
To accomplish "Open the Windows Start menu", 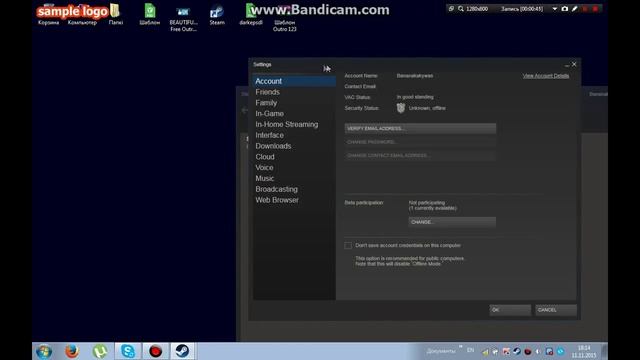I will coord(44,351).
